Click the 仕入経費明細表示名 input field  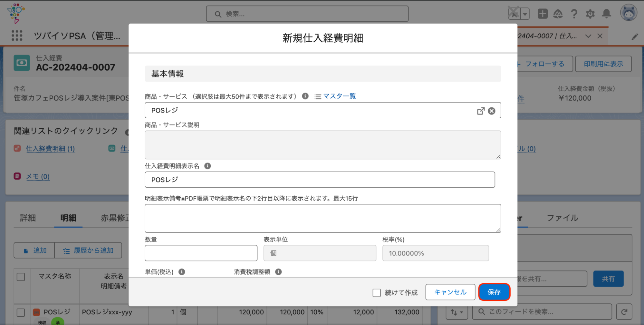(x=320, y=180)
